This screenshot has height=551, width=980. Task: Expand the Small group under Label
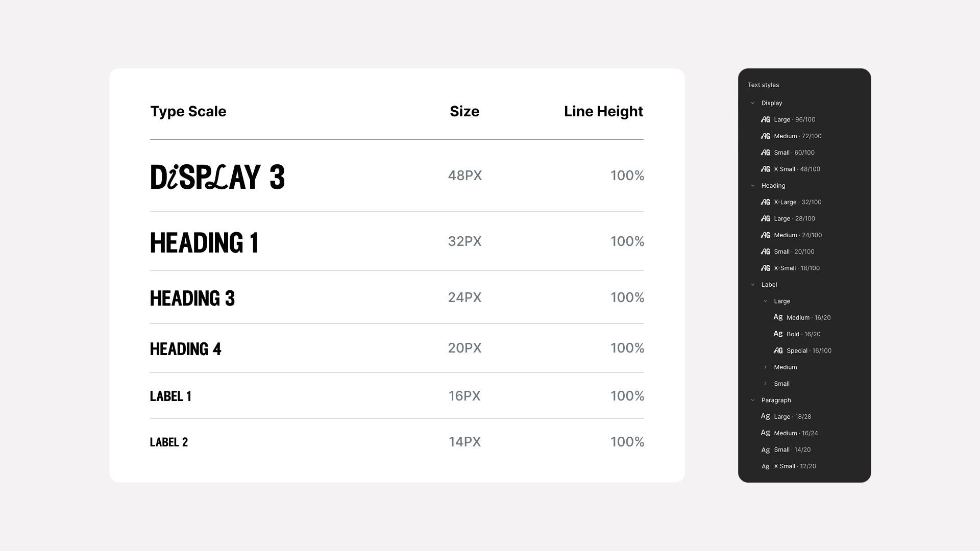coord(765,383)
